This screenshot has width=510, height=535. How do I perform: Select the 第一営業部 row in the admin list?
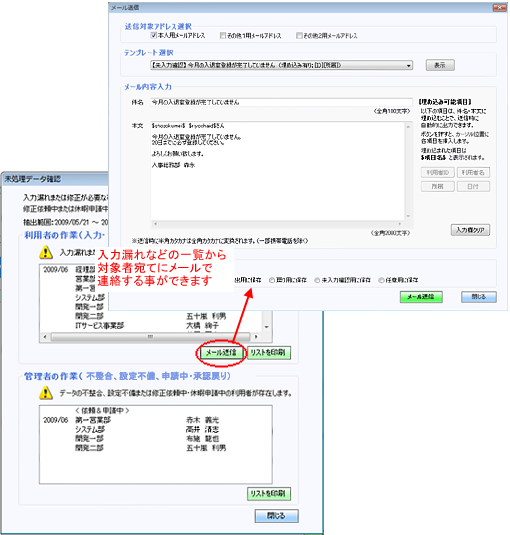pos(93,420)
